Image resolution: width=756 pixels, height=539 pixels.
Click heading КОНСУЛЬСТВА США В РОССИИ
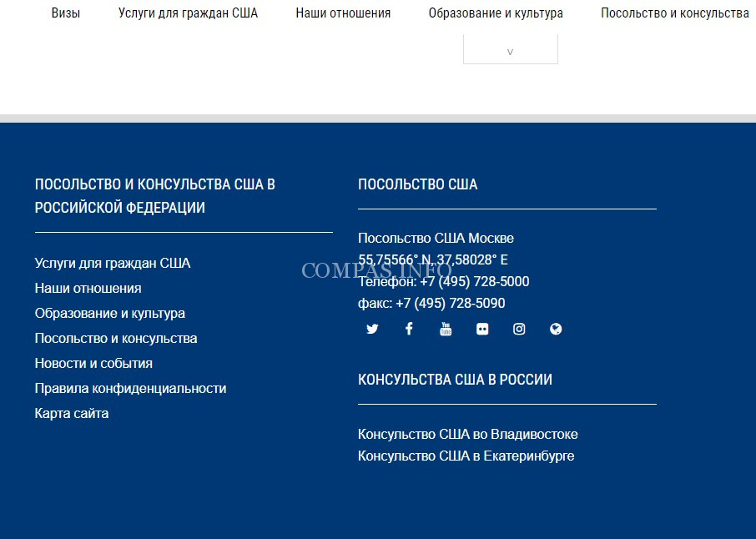pos(455,380)
